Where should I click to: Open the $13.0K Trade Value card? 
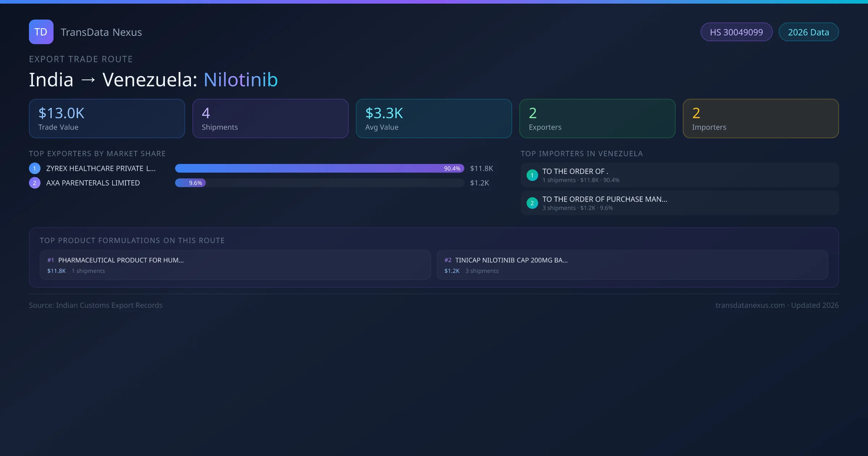(x=107, y=119)
